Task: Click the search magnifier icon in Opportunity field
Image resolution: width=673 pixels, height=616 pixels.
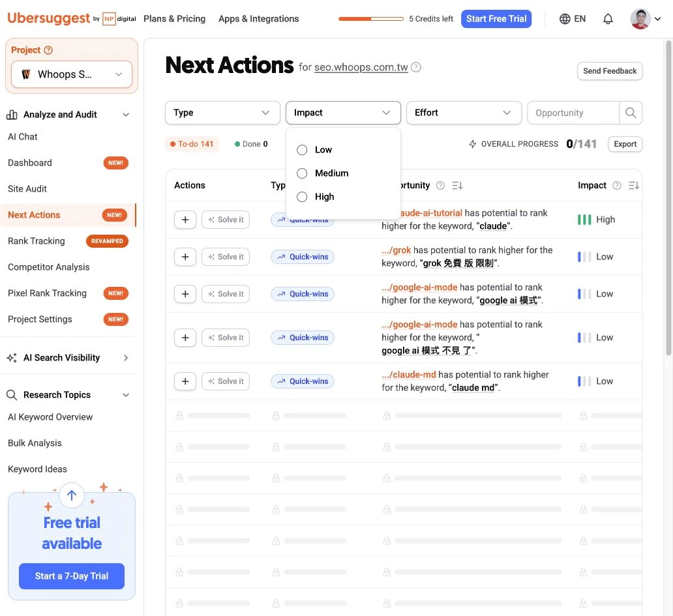Action: [631, 113]
